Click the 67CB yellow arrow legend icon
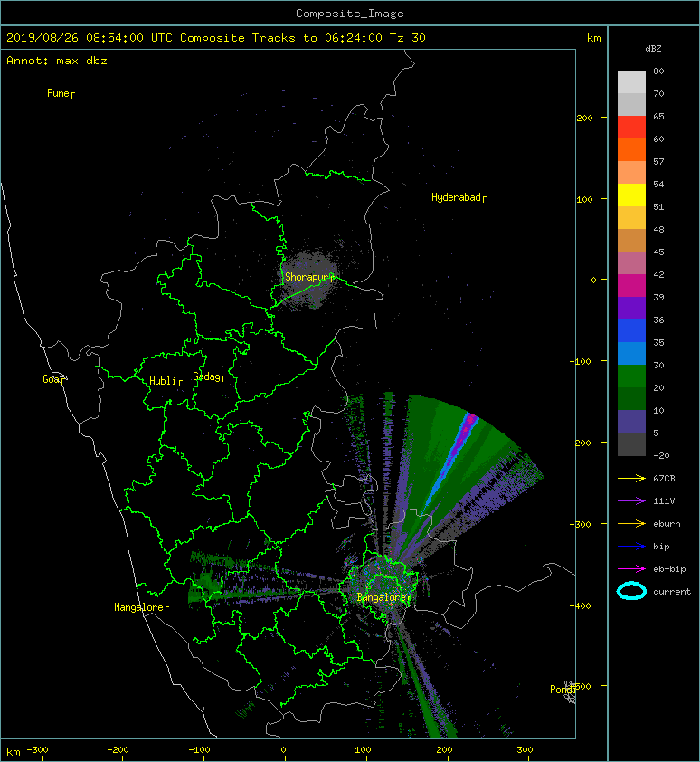The width and height of the screenshot is (700, 762). point(631,478)
